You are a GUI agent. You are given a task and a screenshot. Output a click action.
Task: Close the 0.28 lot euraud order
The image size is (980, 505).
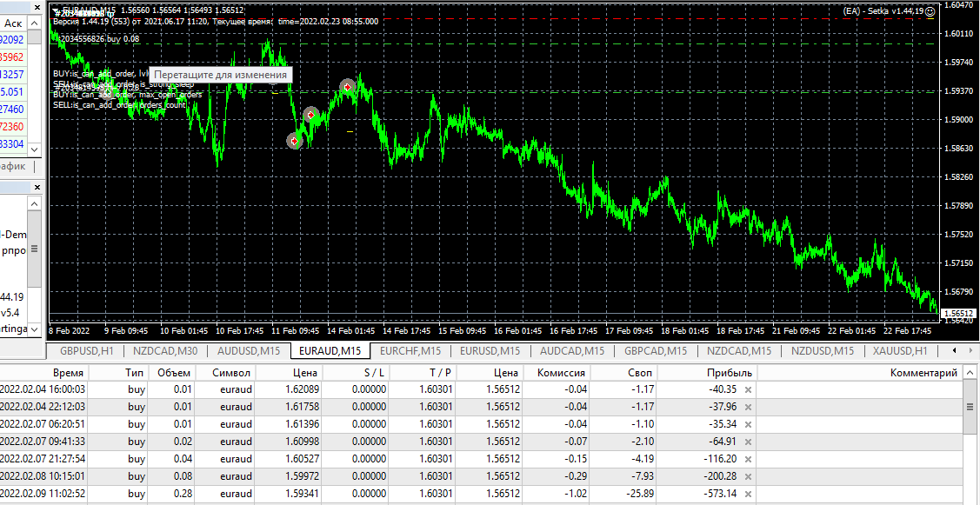click(748, 493)
